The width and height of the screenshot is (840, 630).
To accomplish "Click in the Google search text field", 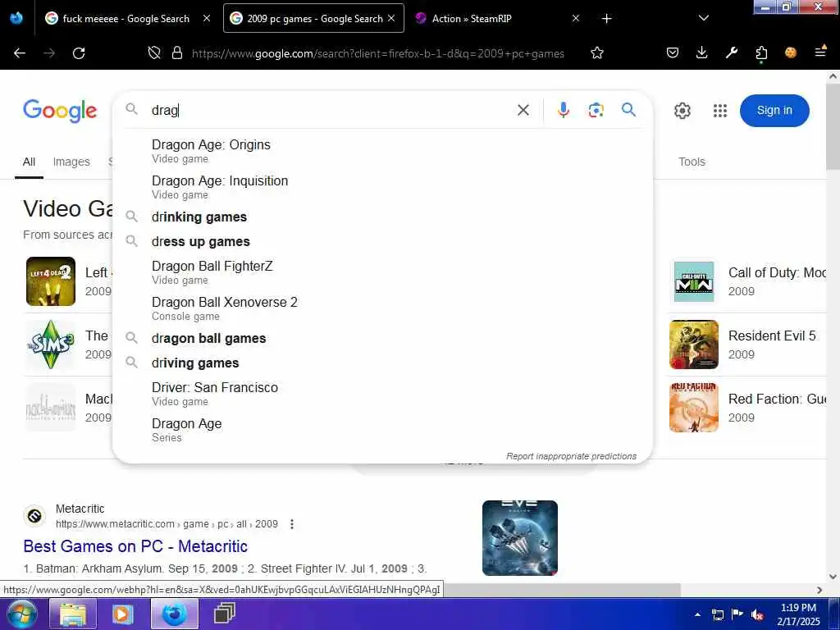I will point(330,110).
